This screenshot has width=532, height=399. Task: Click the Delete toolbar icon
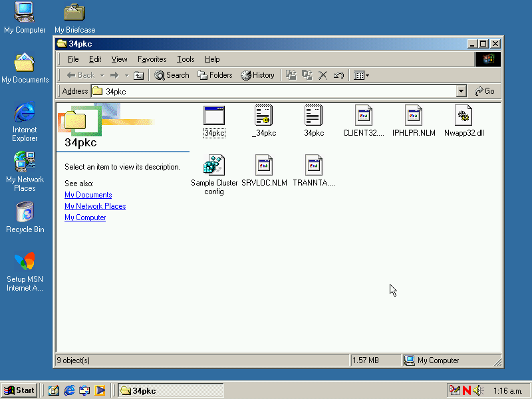click(323, 75)
